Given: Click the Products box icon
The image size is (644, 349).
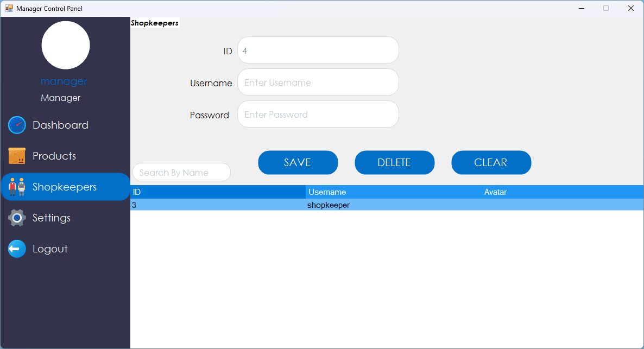Looking at the screenshot, I should click(x=17, y=156).
